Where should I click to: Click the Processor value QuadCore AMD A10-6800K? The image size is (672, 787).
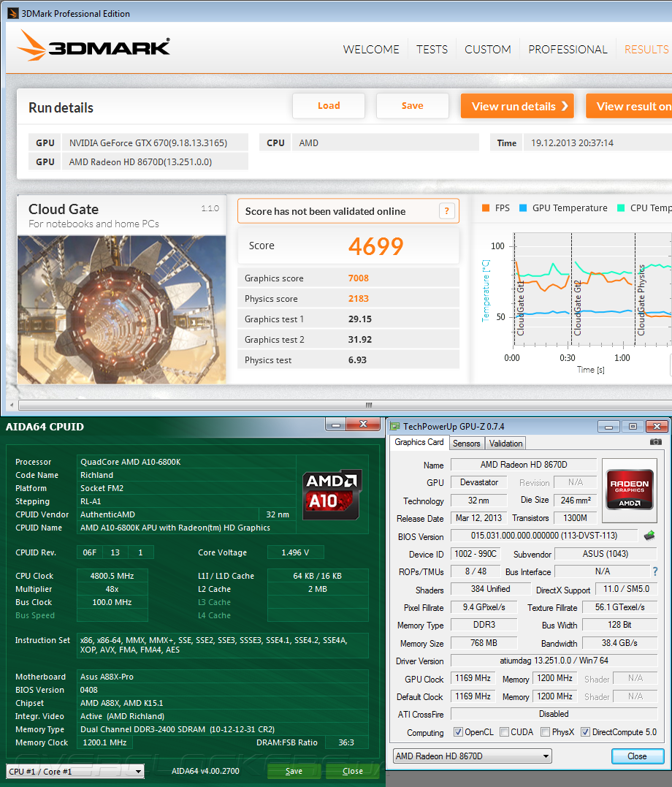click(186, 462)
